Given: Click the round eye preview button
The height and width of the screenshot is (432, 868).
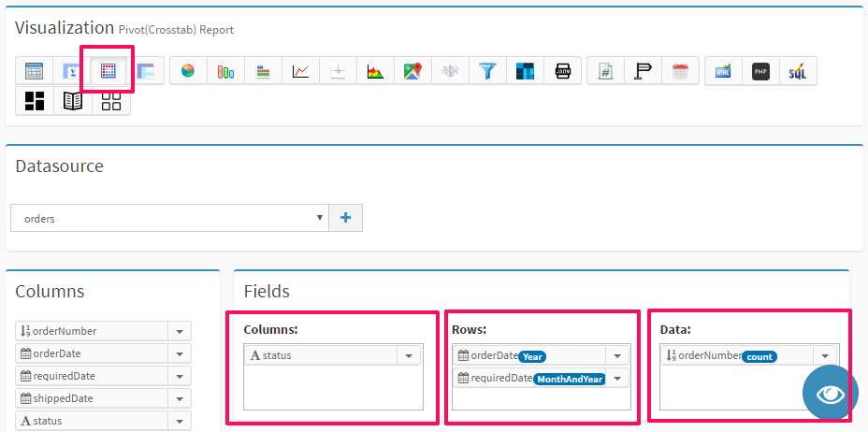Looking at the screenshot, I should [x=830, y=395].
